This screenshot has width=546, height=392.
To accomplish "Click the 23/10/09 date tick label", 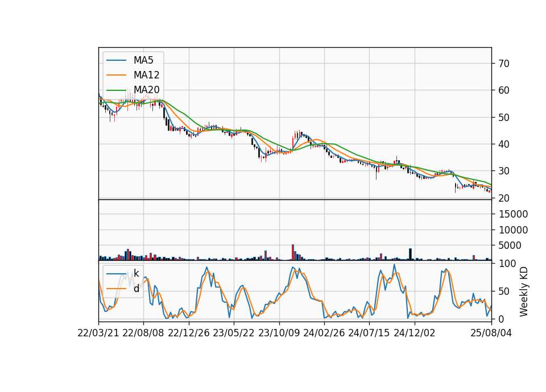I will pyautogui.click(x=279, y=333).
